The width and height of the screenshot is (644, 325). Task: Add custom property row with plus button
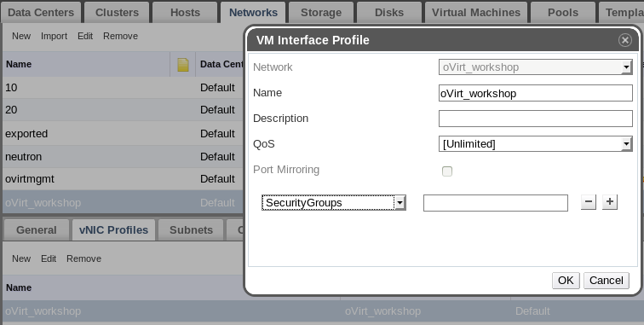(x=610, y=202)
